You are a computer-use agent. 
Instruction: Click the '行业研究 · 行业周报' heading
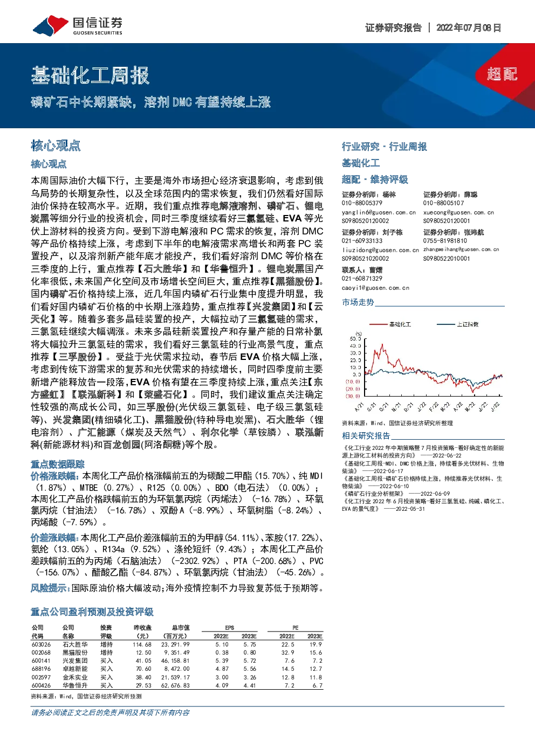coord(385,147)
